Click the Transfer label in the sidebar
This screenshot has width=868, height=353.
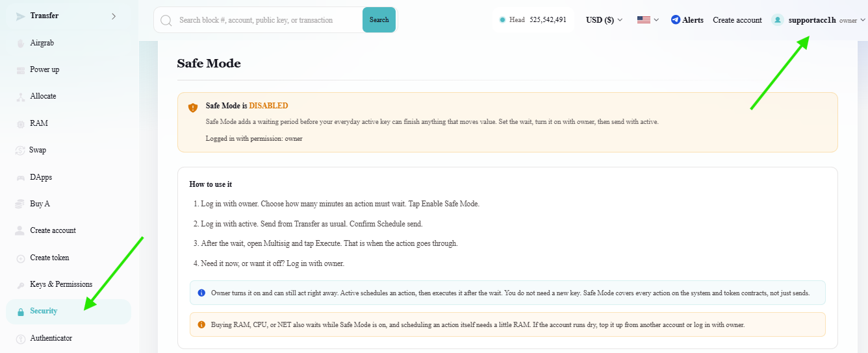click(x=44, y=16)
